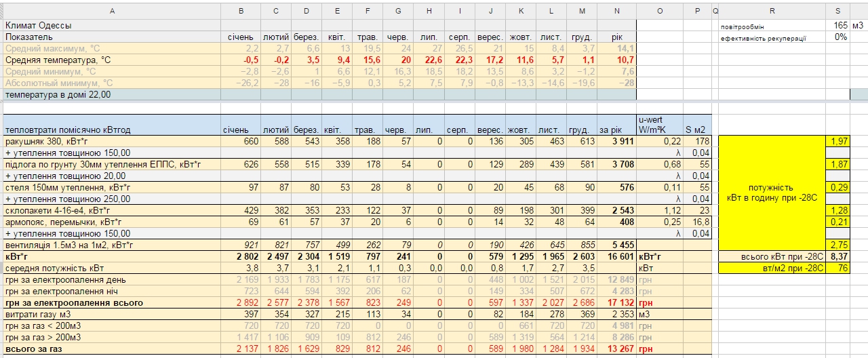
Task: Select the total power value 8,37
Action: [837, 256]
